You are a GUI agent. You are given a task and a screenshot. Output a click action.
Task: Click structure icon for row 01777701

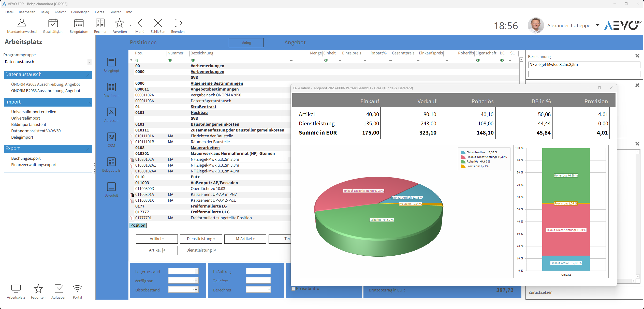[132, 218]
